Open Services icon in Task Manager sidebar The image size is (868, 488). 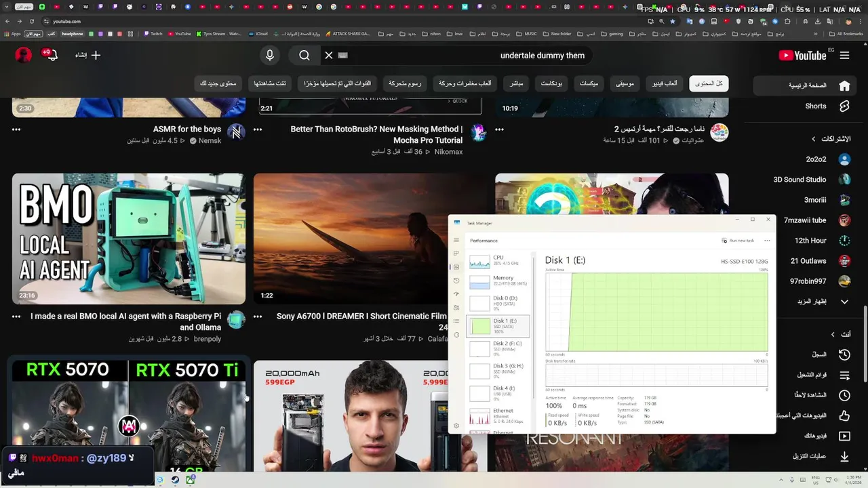[456, 335]
